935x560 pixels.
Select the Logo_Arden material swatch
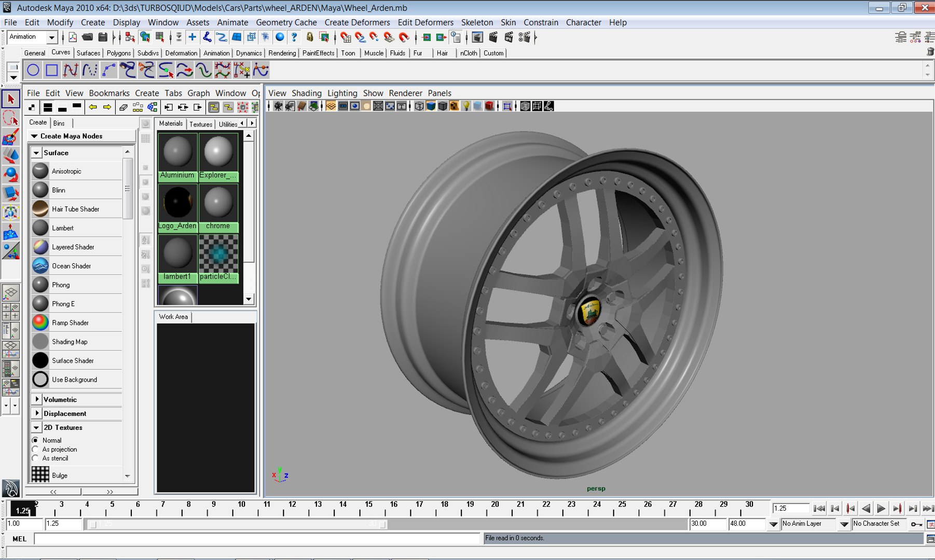(177, 203)
